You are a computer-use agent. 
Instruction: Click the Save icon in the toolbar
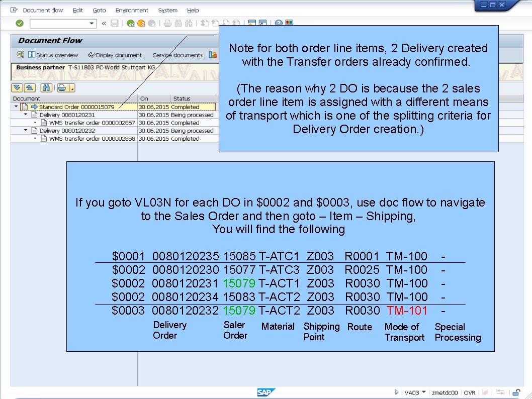pos(115,23)
